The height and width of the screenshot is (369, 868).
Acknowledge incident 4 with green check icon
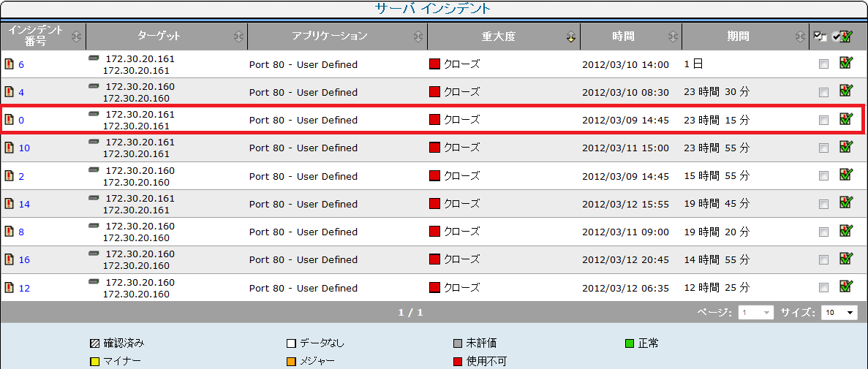point(845,90)
